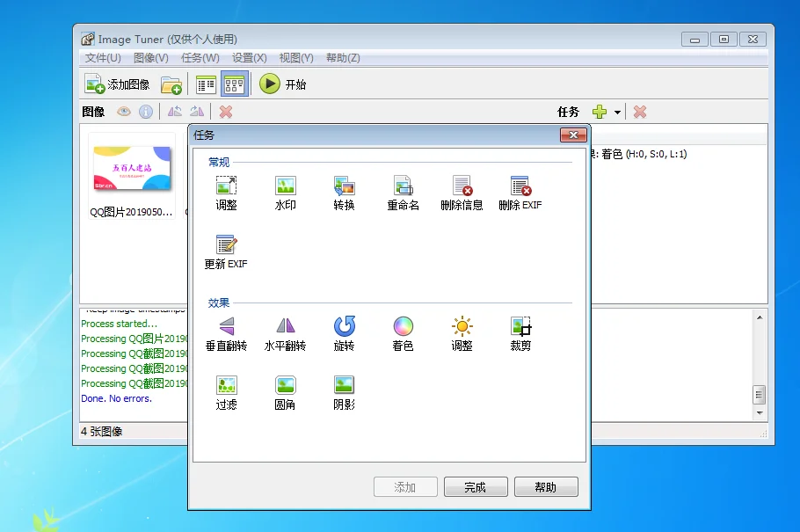
Task: Open the 帮助(Z) menu
Action: [344, 58]
